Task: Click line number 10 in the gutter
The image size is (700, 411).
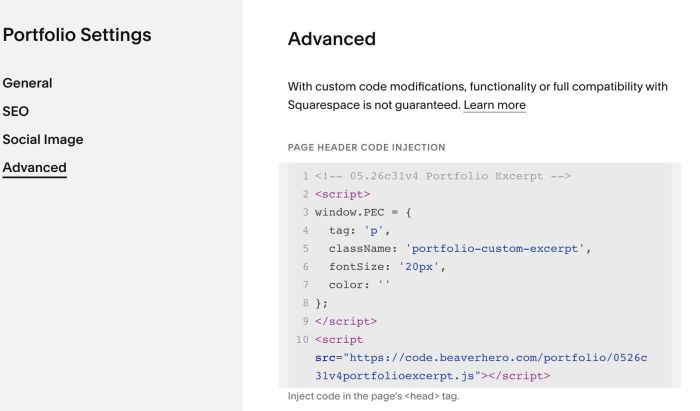Action: [x=302, y=340]
